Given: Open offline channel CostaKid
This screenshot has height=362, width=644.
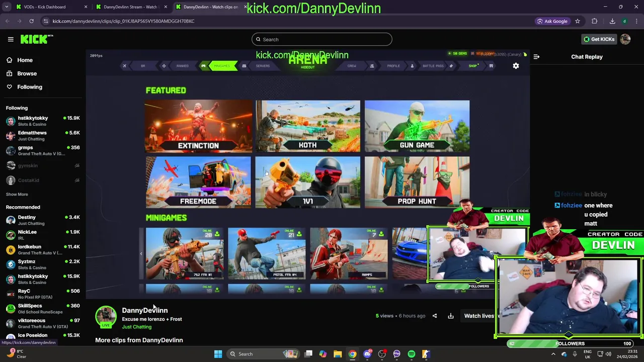Looking at the screenshot, I should [43, 180].
